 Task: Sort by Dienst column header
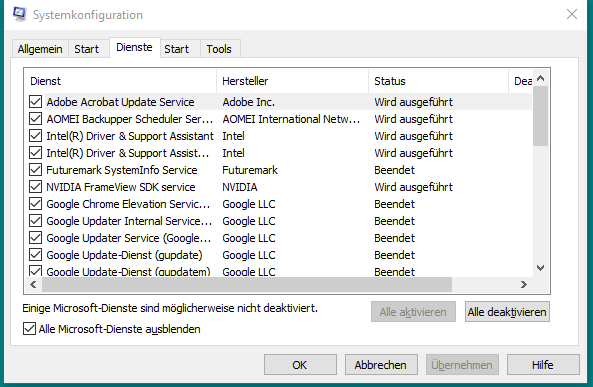pyautogui.click(x=120, y=81)
